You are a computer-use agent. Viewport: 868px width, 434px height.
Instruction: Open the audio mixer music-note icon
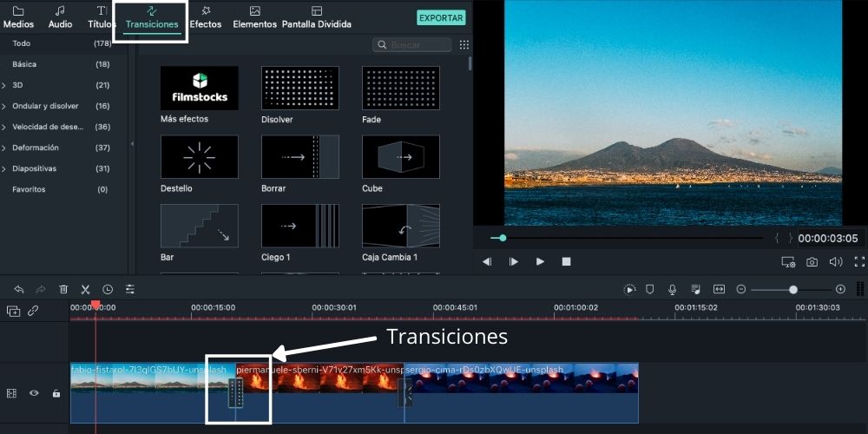[x=696, y=289]
